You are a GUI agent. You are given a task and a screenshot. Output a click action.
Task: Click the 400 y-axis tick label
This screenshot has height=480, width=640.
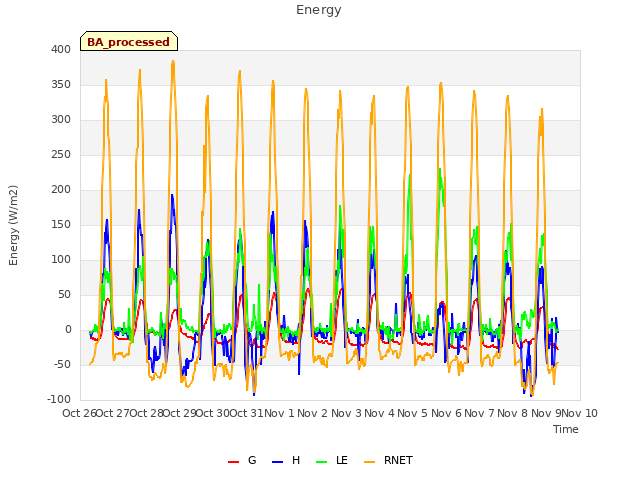tap(61, 49)
